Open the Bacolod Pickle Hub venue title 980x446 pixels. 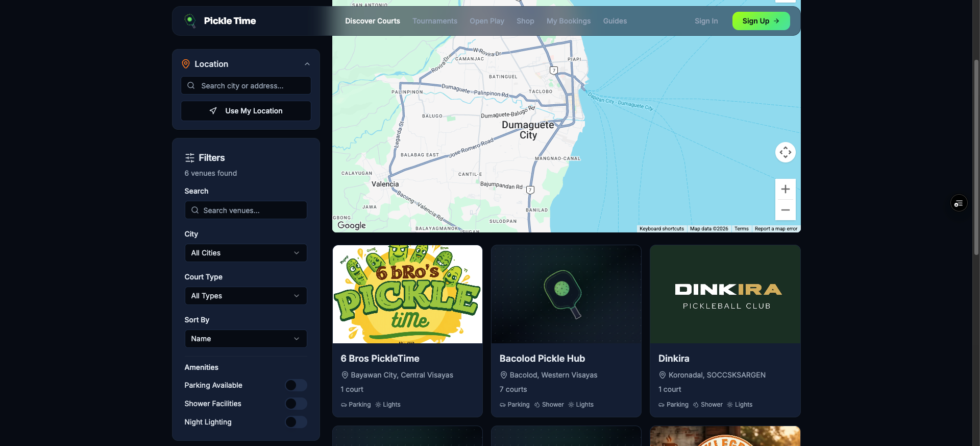click(x=543, y=359)
